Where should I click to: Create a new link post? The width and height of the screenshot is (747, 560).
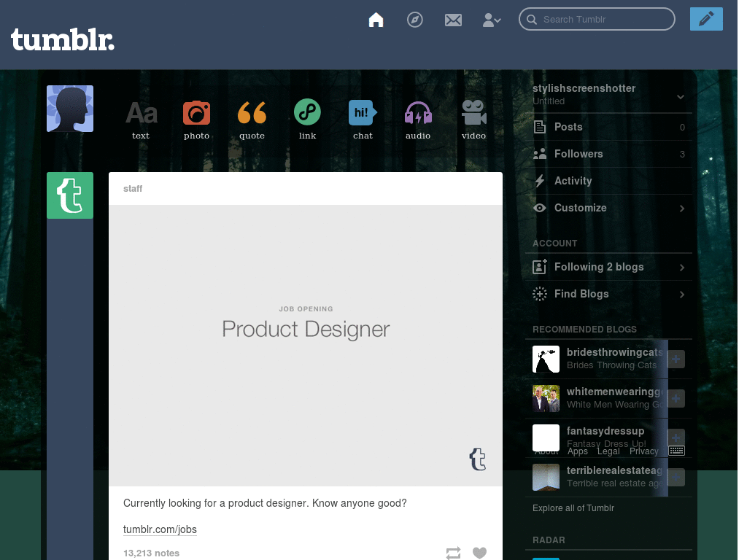[307, 119]
